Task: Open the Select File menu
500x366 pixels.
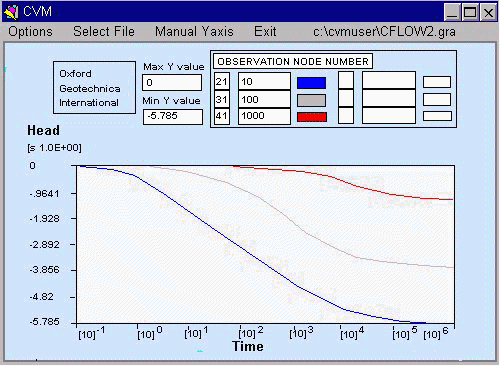Action: coord(104,32)
